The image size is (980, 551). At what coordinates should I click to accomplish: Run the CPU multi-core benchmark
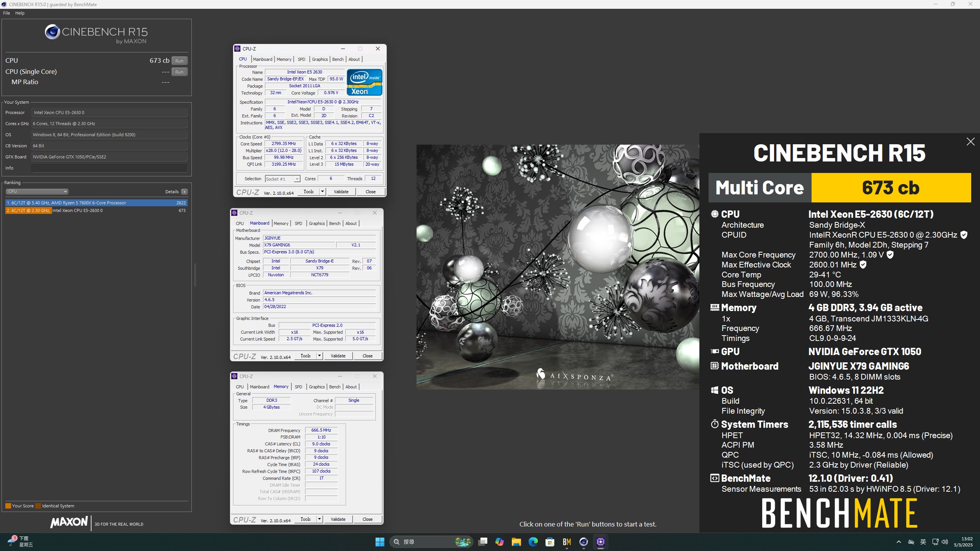[x=180, y=60]
